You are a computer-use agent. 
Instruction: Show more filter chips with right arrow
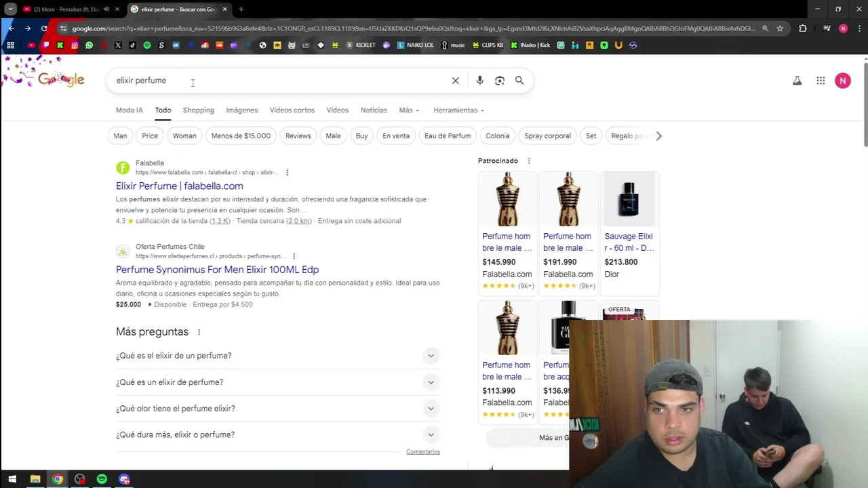[x=658, y=136]
